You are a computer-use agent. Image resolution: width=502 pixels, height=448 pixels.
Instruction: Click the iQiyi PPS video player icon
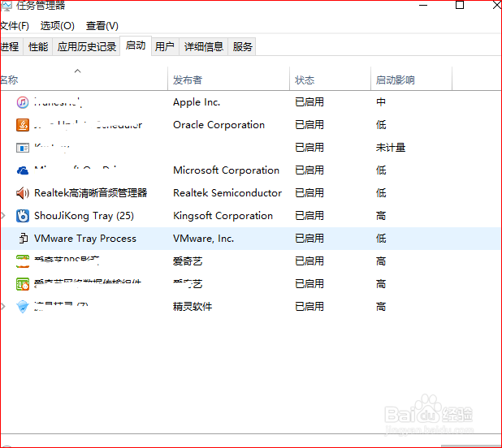click(23, 261)
